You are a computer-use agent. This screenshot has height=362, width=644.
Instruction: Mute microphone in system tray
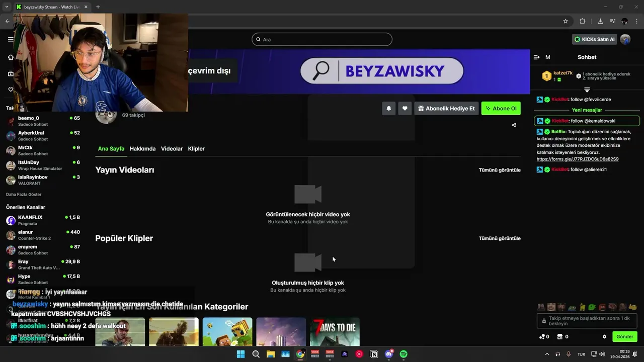[569, 354]
